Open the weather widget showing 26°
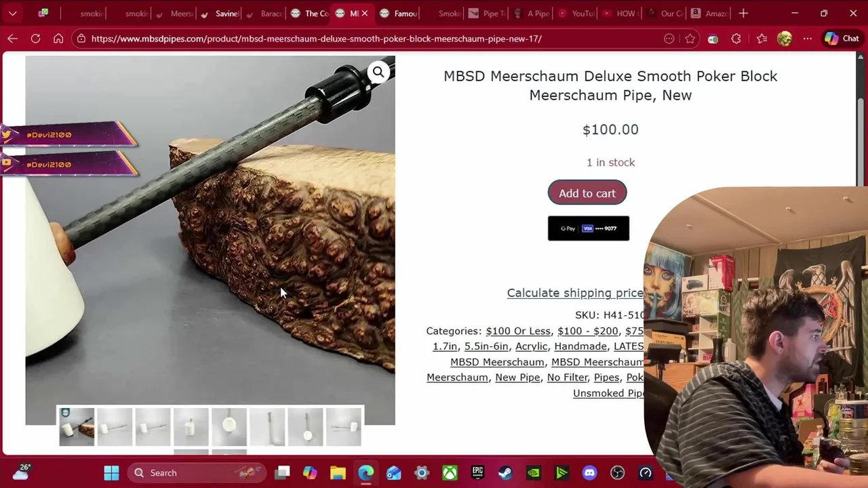Image resolution: width=868 pixels, height=488 pixels. click(x=20, y=472)
